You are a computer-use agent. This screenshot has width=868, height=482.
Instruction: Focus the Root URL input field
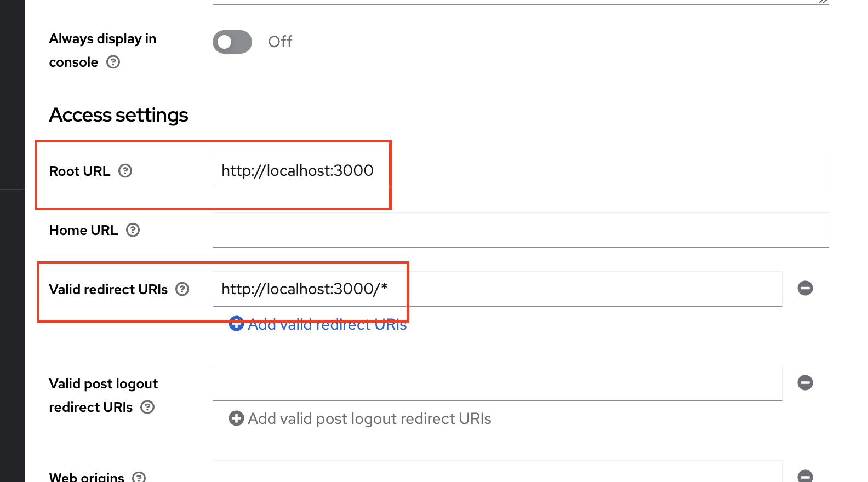[x=521, y=171]
